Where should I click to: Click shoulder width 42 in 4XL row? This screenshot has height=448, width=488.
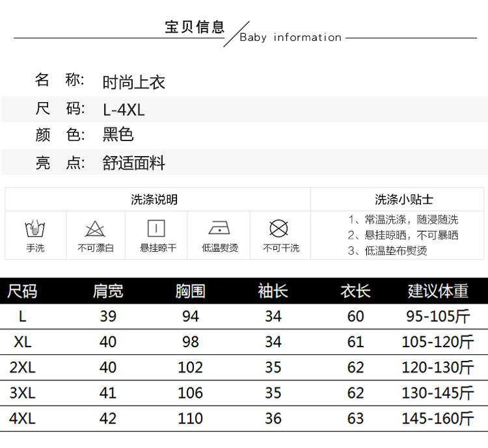point(108,419)
